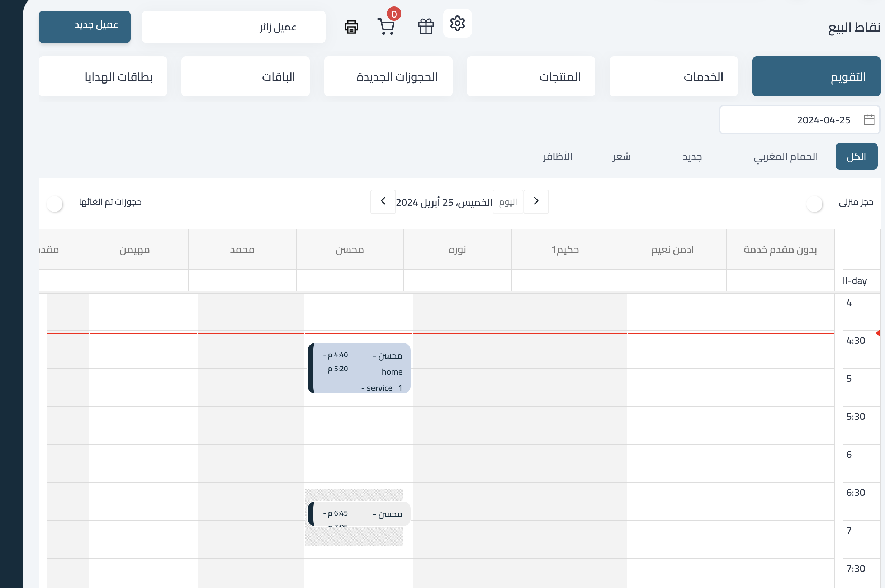Viewport: 885px width, 588px height.
Task: Toggle the حجوزات تم الغائها switch
Action: point(55,204)
